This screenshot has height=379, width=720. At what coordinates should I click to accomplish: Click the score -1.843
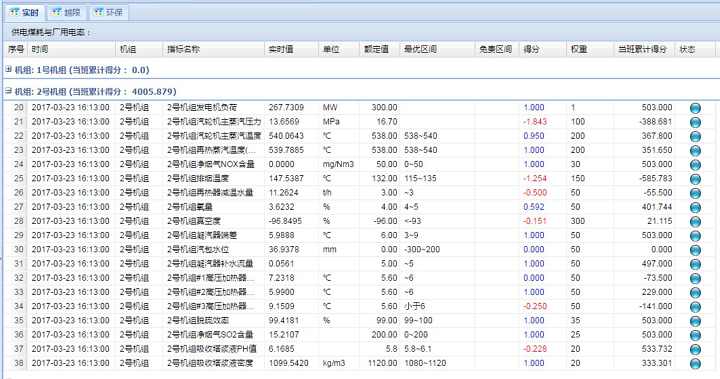tap(535, 122)
